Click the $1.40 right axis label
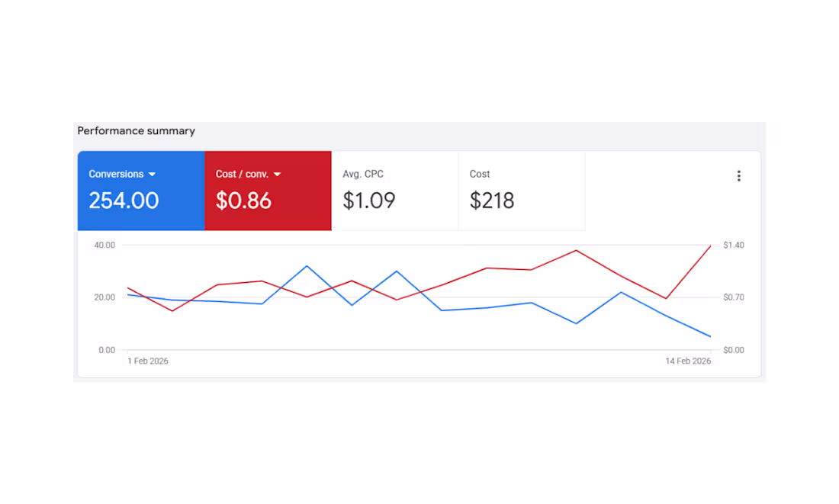The height and width of the screenshot is (504, 839). (734, 245)
